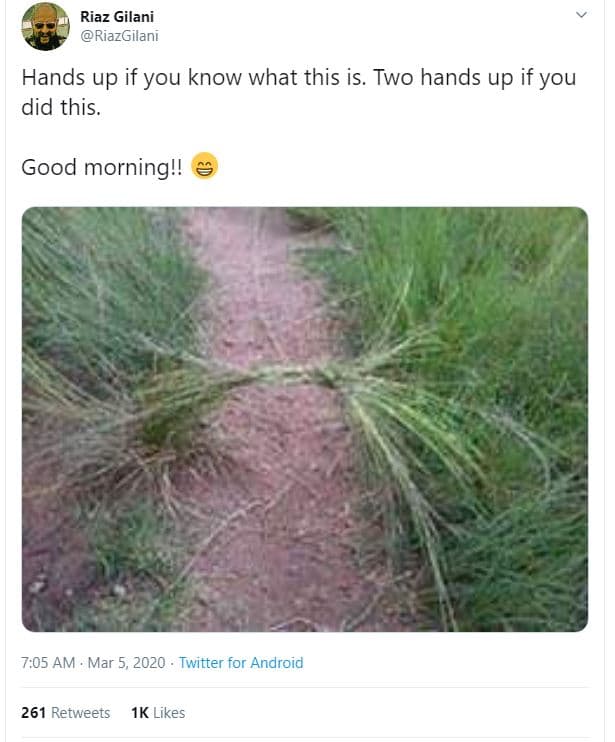Click the bold 1K like count number
The width and height of the screenshot is (615, 742).
tap(140, 713)
